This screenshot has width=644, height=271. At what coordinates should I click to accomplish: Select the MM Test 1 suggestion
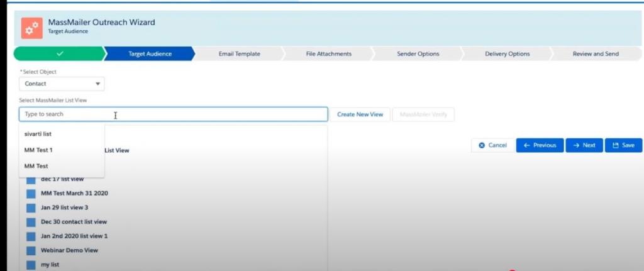pos(62,150)
